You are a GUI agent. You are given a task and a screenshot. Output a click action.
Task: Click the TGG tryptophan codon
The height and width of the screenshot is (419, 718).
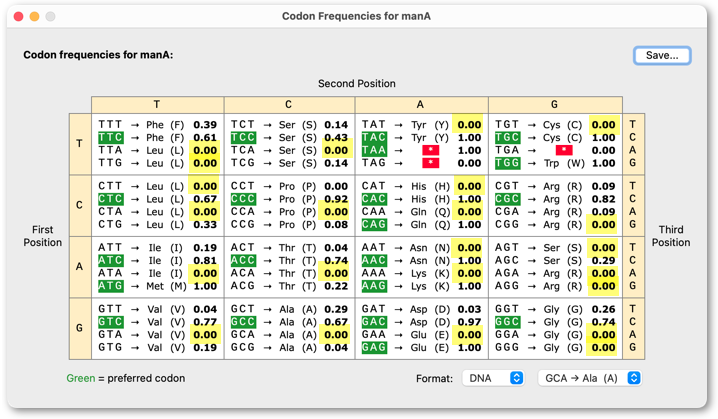coord(507,163)
